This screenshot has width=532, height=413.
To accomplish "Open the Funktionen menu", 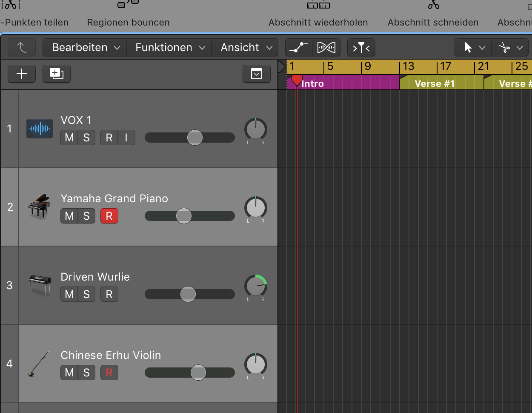I will [x=169, y=47].
